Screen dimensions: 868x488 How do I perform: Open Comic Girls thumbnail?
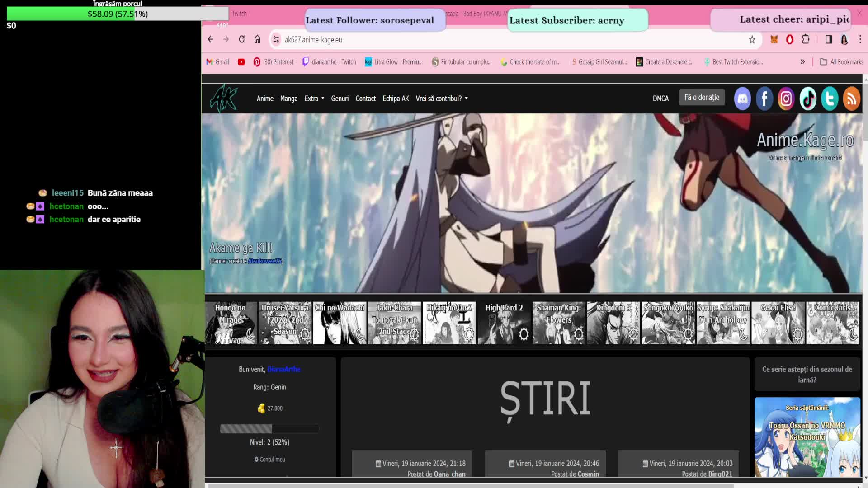pos(833,323)
